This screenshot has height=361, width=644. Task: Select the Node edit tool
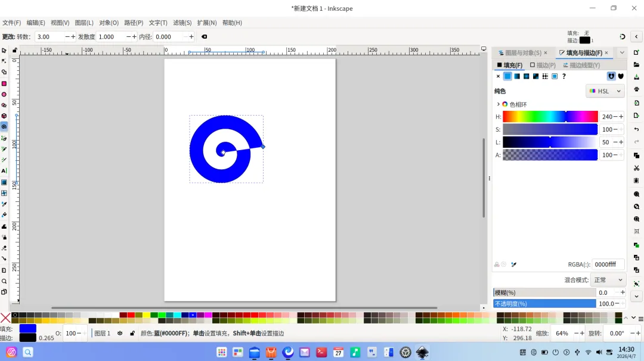coord(4,61)
